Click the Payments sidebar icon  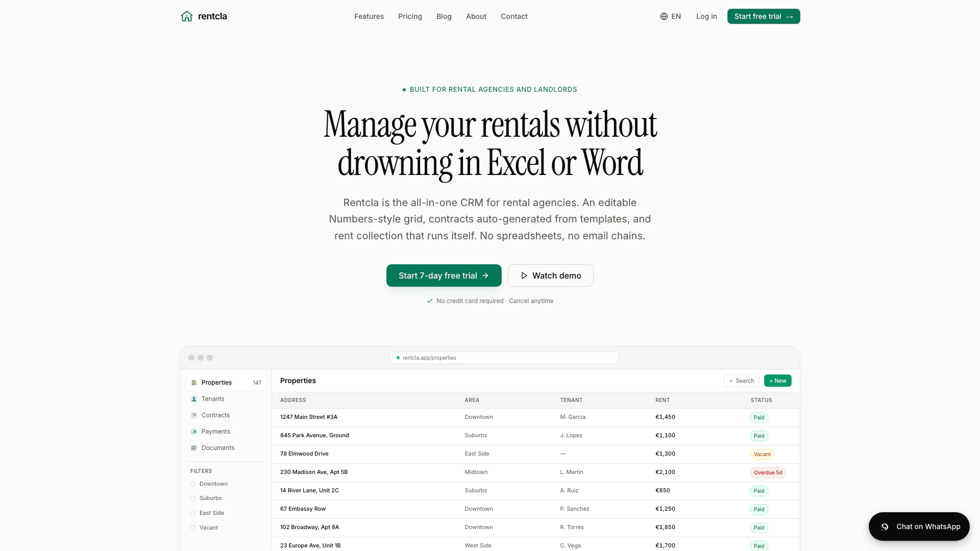coord(194,432)
